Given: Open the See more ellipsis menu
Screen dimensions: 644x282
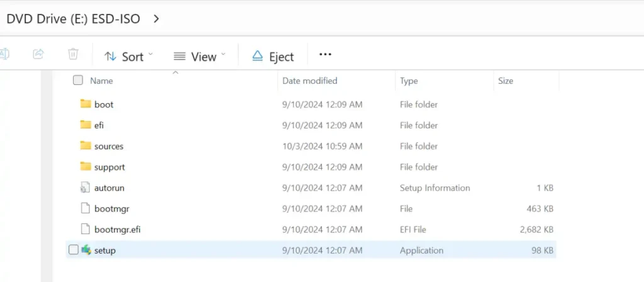Looking at the screenshot, I should [x=325, y=54].
